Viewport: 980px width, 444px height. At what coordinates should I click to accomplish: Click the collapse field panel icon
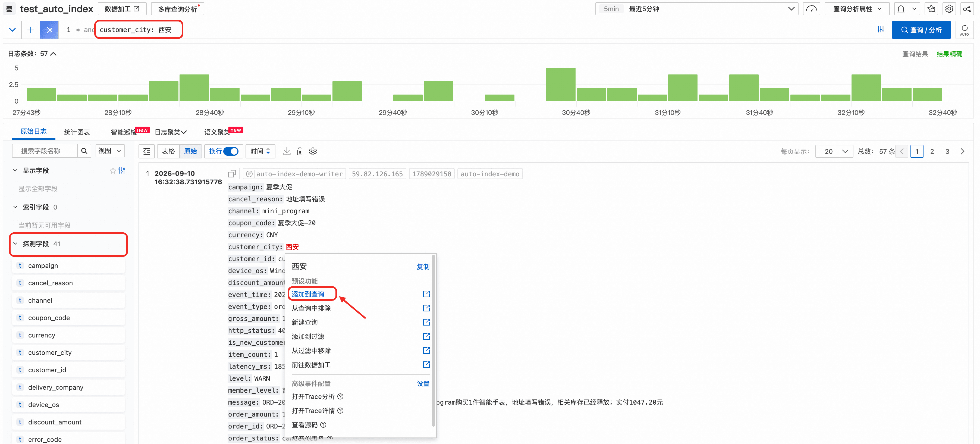(147, 151)
